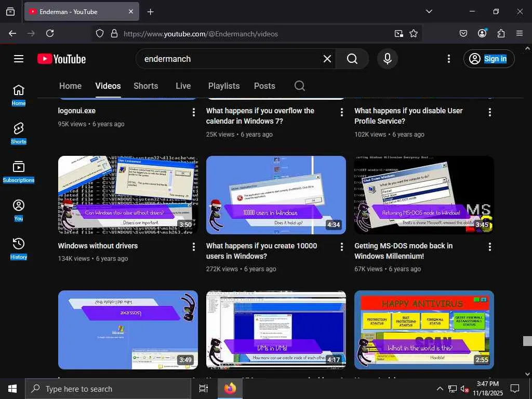Open a new browser tab

150,12
